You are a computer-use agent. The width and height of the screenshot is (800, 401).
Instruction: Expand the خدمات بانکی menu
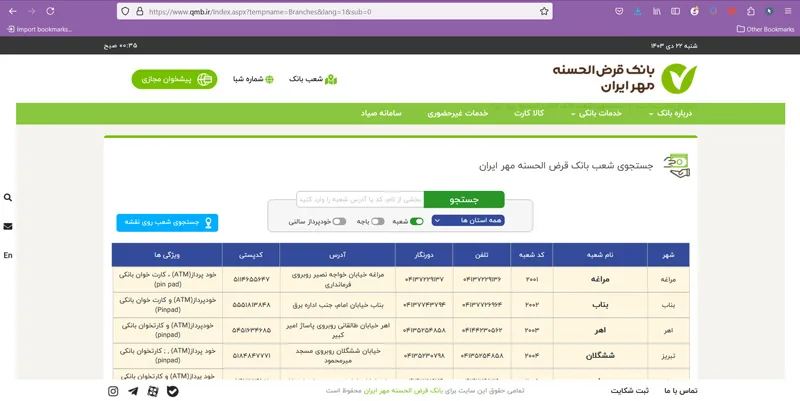coord(596,114)
